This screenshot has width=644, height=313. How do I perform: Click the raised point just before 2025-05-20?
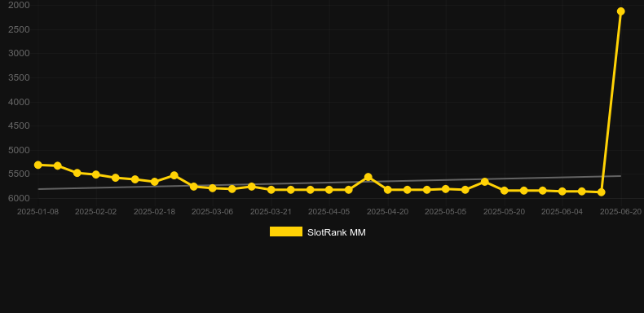pos(485,182)
